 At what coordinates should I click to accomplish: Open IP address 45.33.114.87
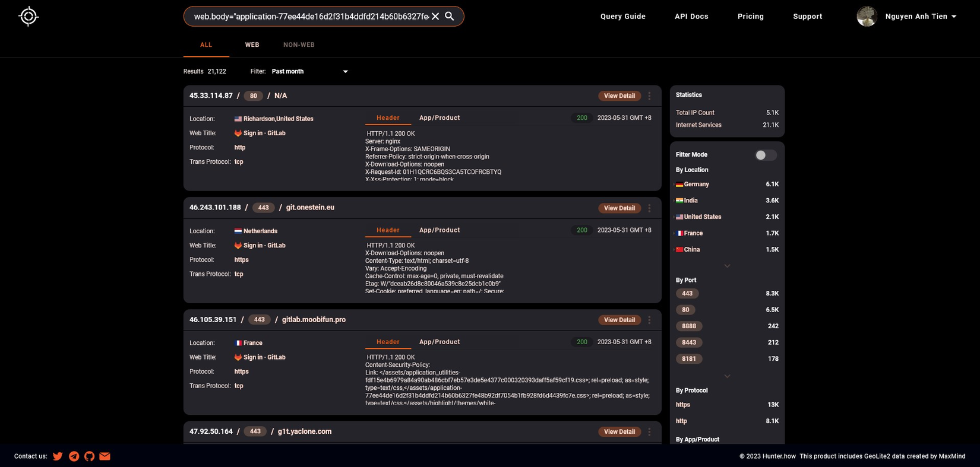tap(211, 96)
